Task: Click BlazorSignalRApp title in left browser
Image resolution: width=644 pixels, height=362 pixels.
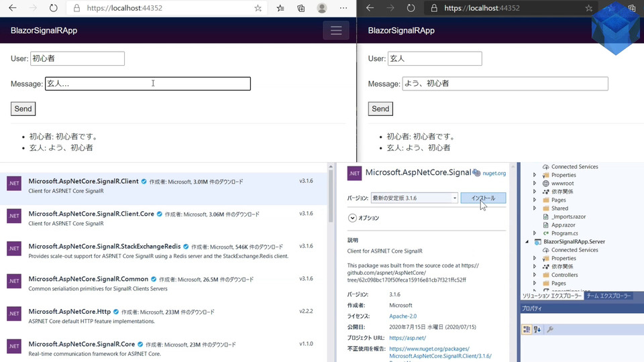Action: [44, 30]
